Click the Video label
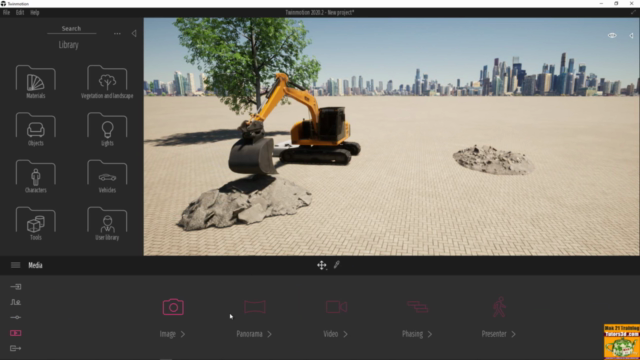 (x=331, y=334)
